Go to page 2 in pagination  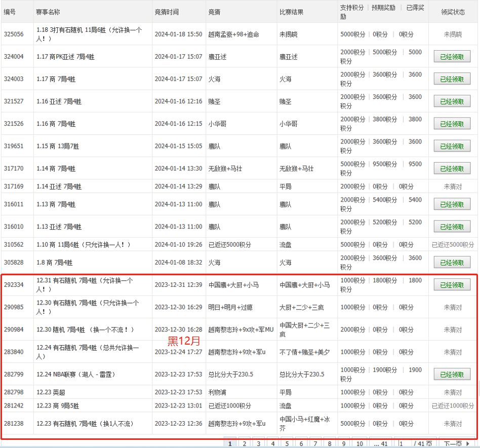pyautogui.click(x=245, y=444)
